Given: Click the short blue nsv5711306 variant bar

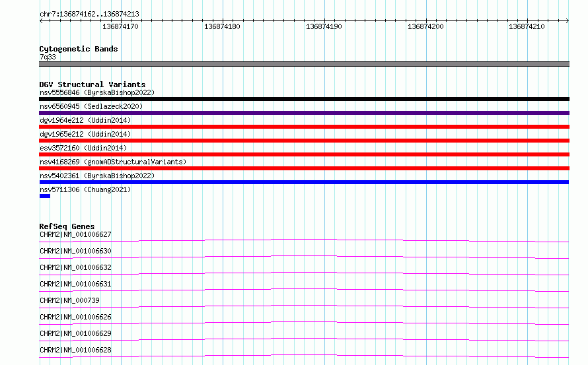Looking at the screenshot, I should pos(45,196).
